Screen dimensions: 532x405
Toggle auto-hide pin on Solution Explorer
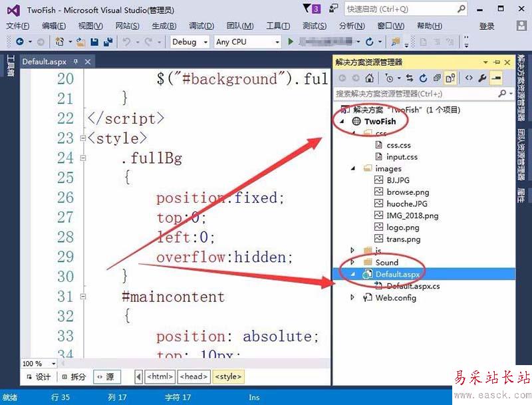pos(497,62)
